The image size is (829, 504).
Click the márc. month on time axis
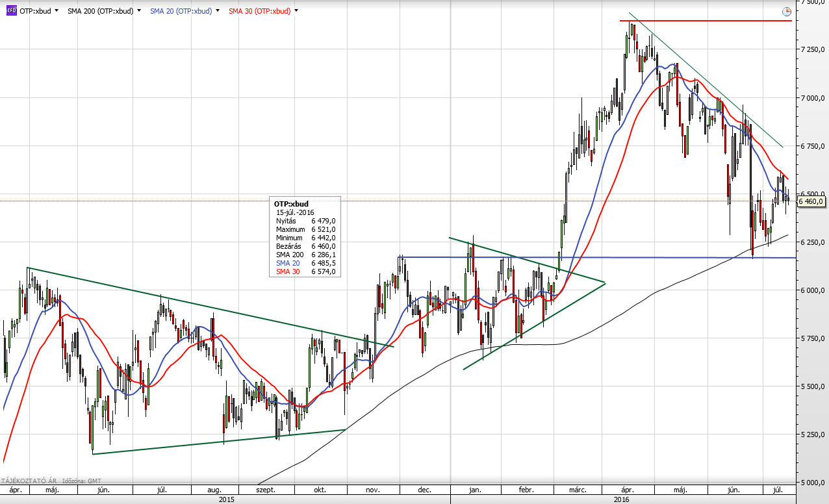(578, 490)
